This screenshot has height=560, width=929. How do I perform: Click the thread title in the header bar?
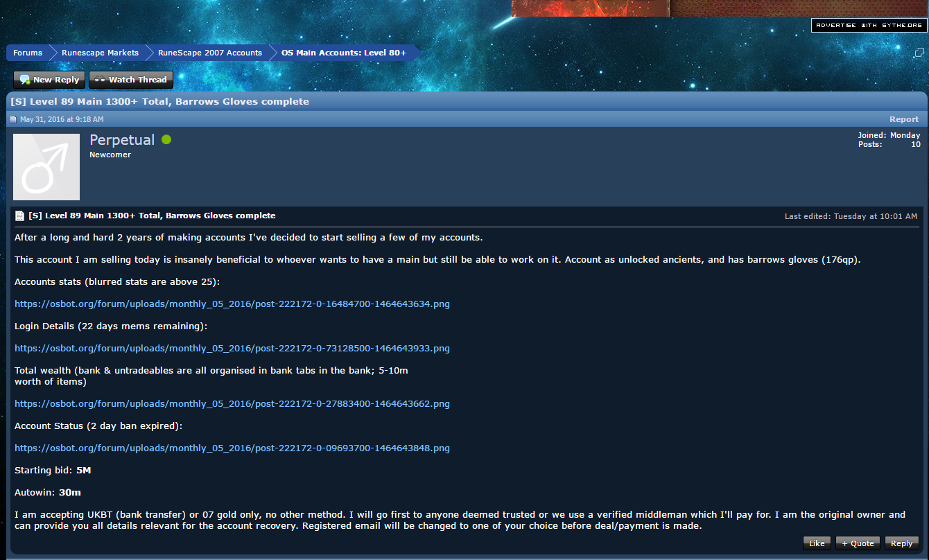click(160, 101)
